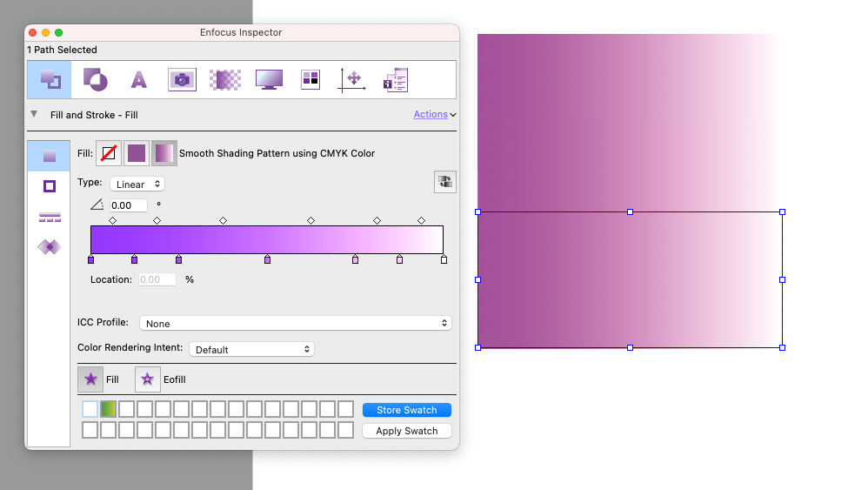Click the Enfocus Inspector title bar
Screen dimensions: 868x490
click(242, 32)
